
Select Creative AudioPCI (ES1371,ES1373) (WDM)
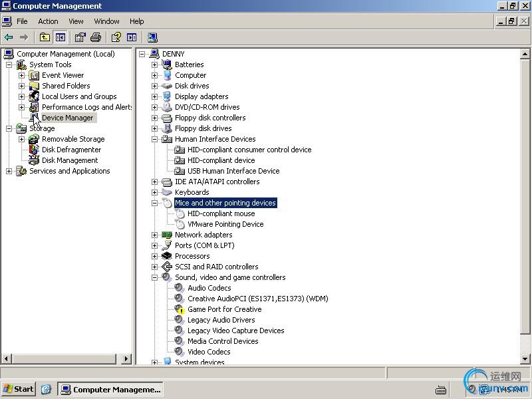[258, 299]
